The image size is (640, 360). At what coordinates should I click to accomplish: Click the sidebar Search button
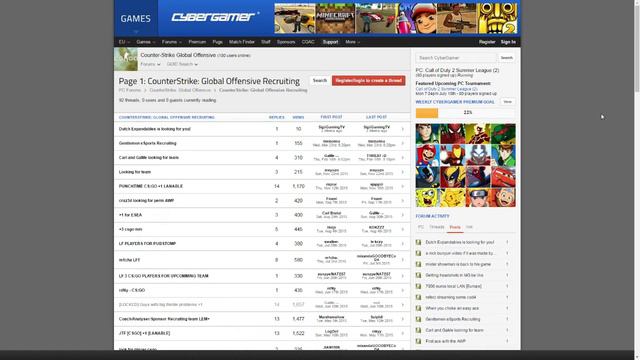507,58
